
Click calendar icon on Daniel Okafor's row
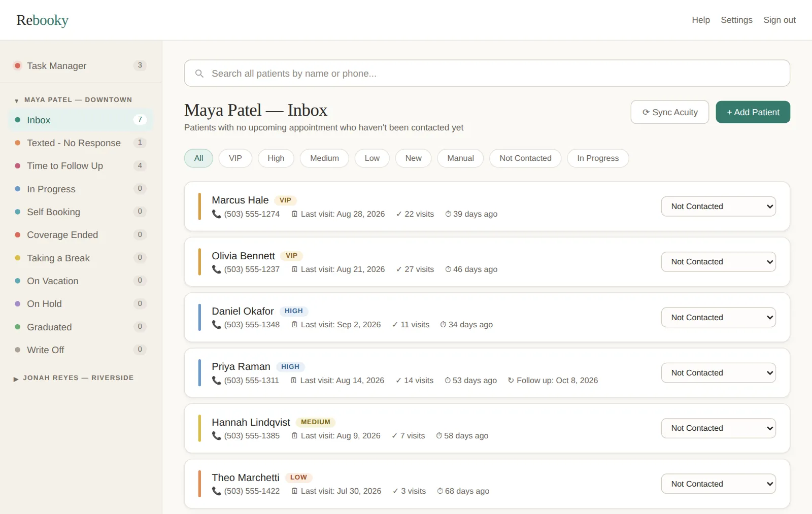(294, 325)
